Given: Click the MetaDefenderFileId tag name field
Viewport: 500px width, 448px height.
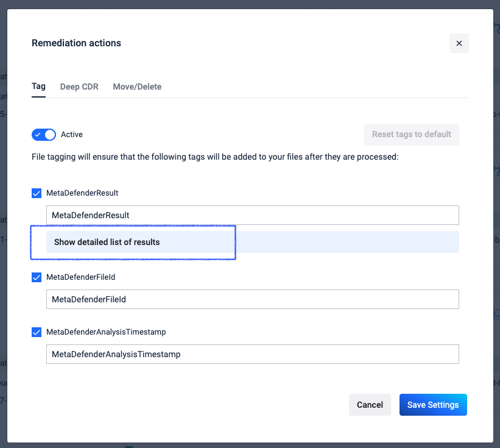Looking at the screenshot, I should pos(253,299).
